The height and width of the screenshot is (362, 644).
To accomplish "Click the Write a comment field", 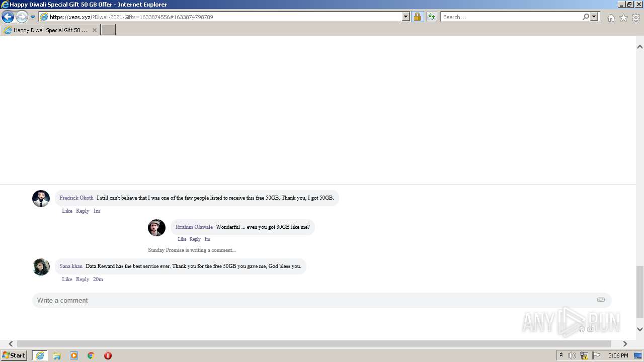I will 321,300.
